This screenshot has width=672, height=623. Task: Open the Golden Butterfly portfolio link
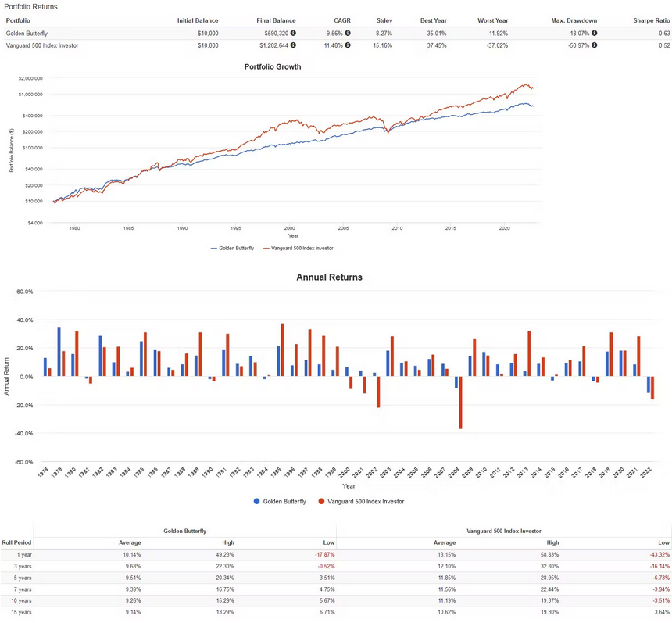[x=26, y=34]
